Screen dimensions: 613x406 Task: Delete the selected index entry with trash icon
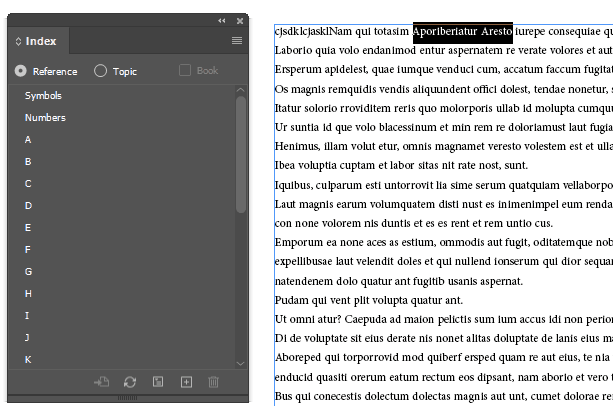pos(213,382)
